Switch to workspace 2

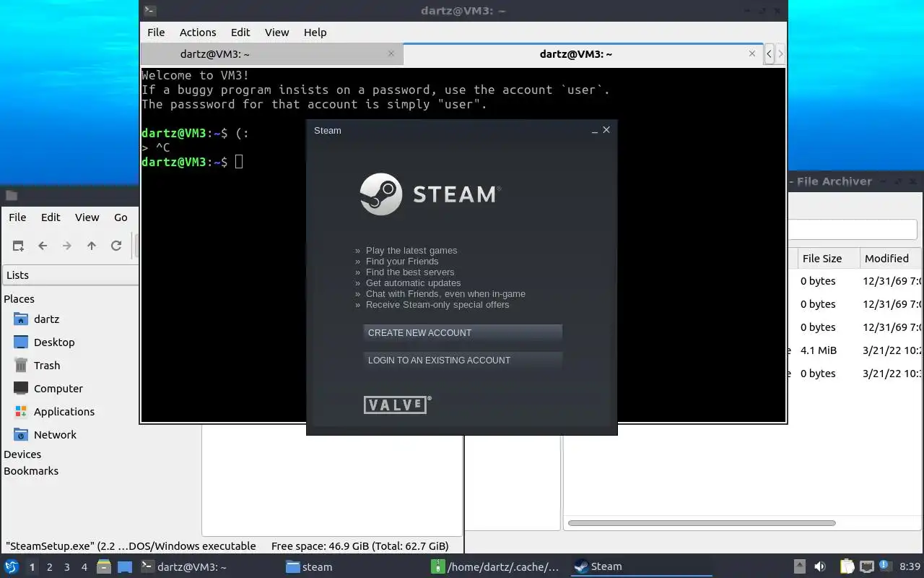pos(50,567)
